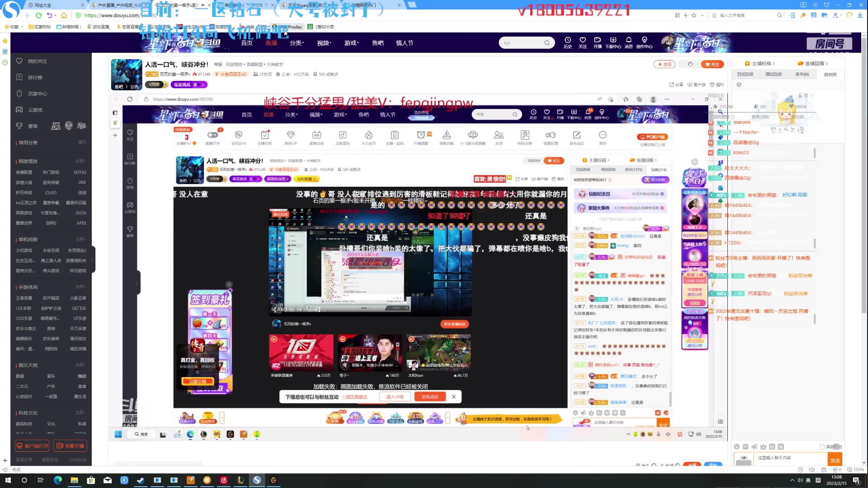Click 客户端打开 button
This screenshot has height=488, width=868.
click(x=33, y=446)
